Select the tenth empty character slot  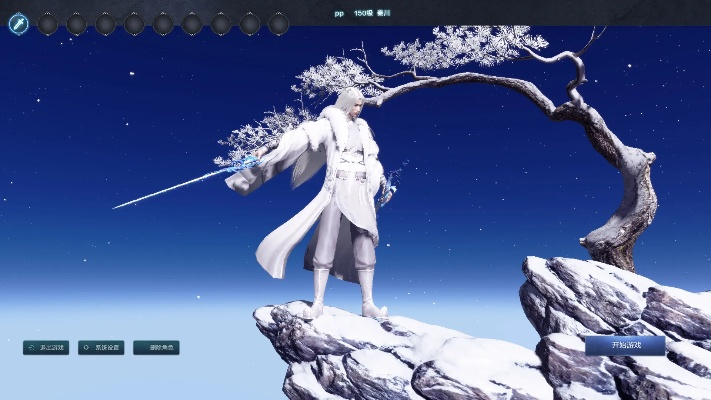tap(279, 23)
